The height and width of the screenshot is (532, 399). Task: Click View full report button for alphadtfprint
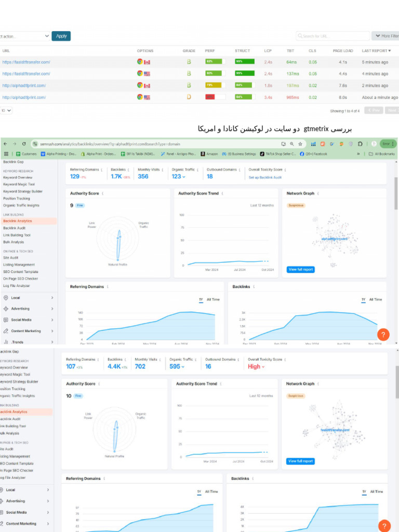pyautogui.click(x=301, y=270)
